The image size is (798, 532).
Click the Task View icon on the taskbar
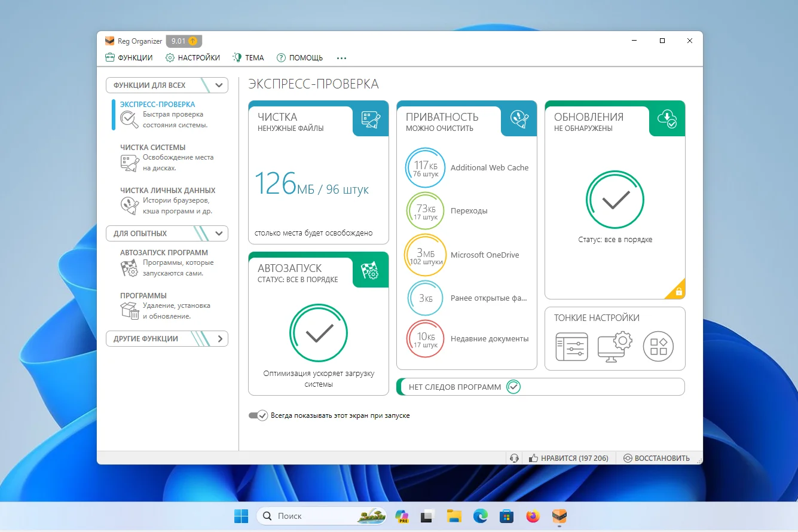point(427,516)
